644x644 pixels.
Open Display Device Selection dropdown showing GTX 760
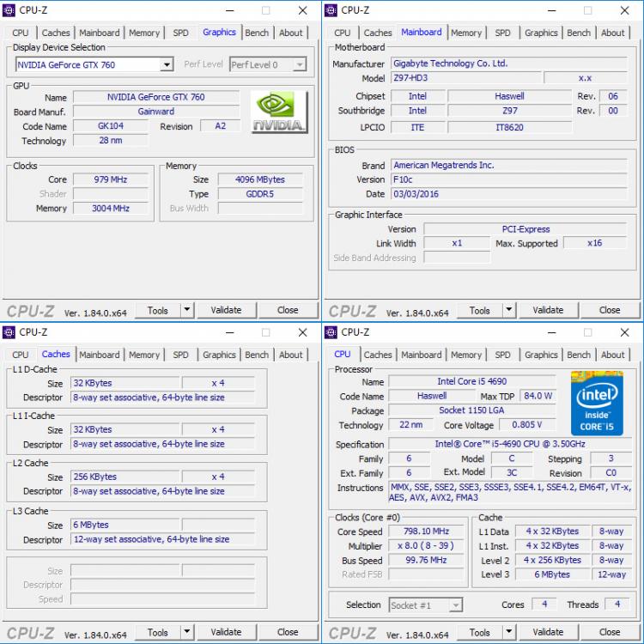[94, 64]
